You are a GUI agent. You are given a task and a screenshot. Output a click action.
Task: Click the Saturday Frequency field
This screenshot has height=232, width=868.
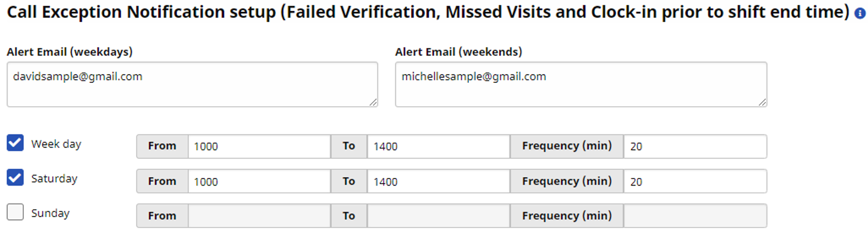point(694,182)
